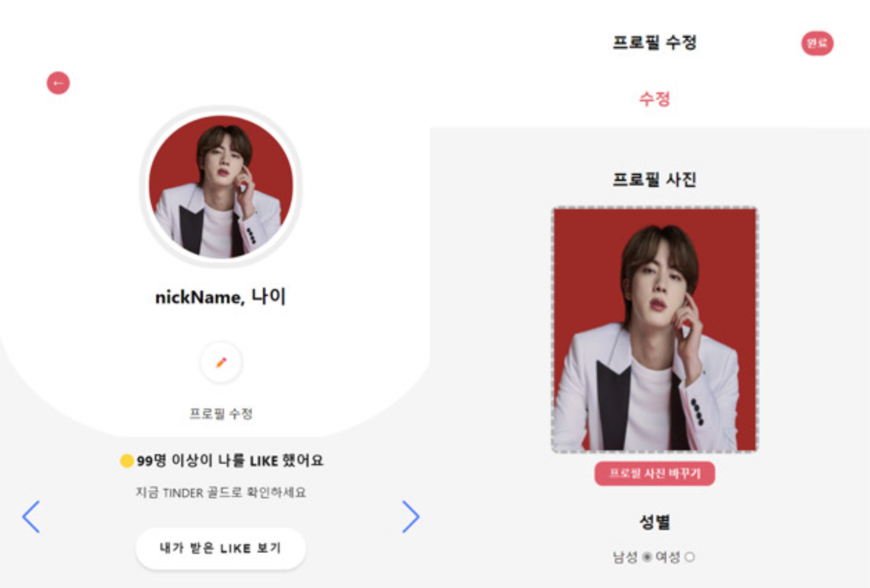870x588 pixels.
Task: Click the 프로필 사진 바꾸기 button
Action: pyautogui.click(x=655, y=474)
